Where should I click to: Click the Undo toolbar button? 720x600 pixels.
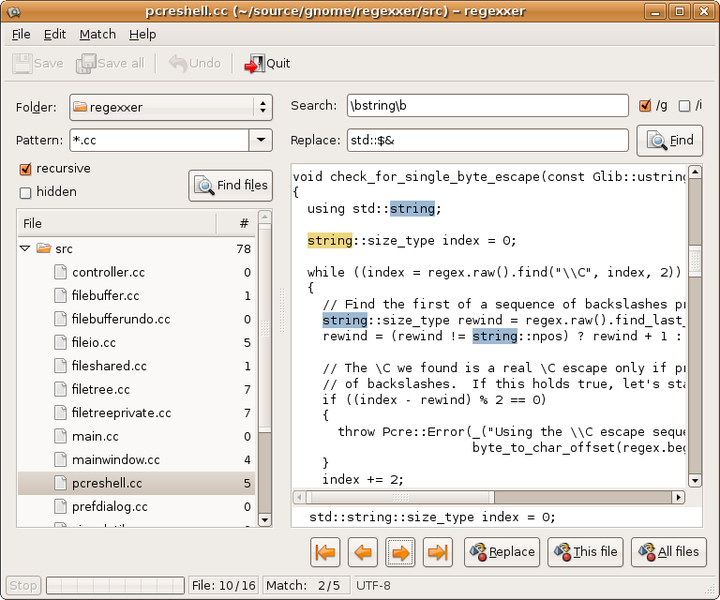[x=195, y=63]
